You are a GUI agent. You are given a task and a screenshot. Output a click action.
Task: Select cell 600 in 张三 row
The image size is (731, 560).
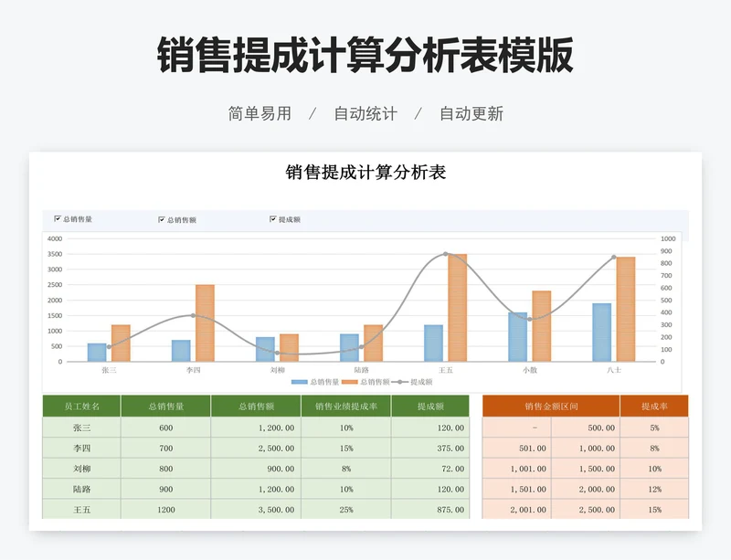(x=165, y=428)
